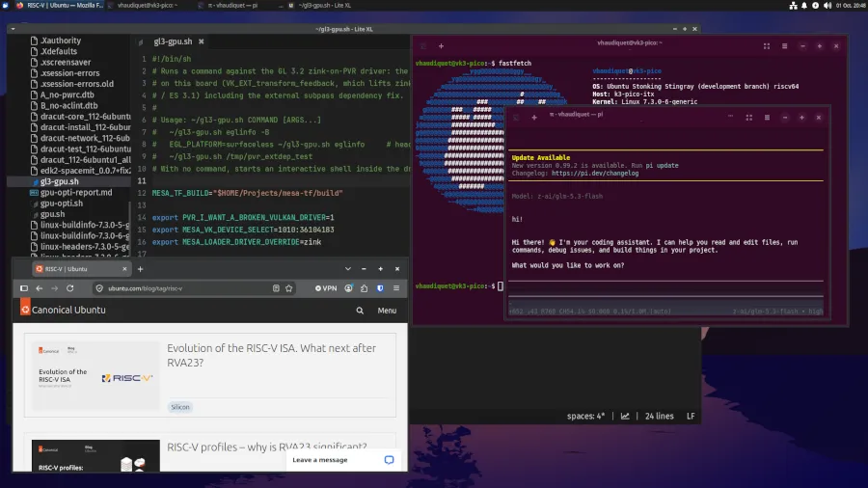Open the Firefox hamburger application menu
This screenshot has height=488, width=868.
396,288
